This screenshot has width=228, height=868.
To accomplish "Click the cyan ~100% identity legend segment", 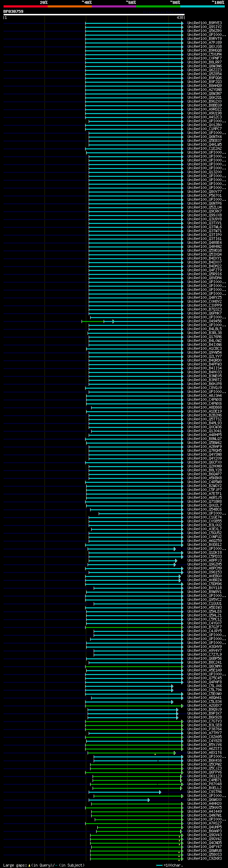I will (x=202, y=6).
